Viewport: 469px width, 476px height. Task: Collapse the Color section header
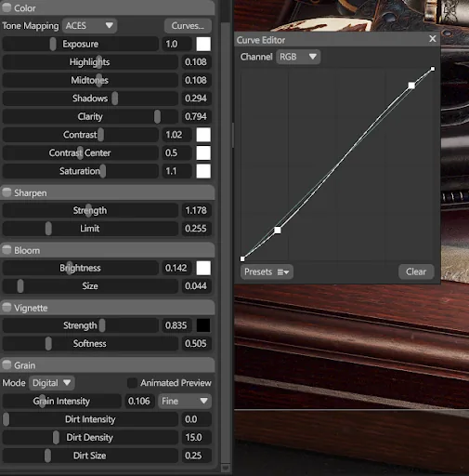pyautogui.click(x=107, y=7)
